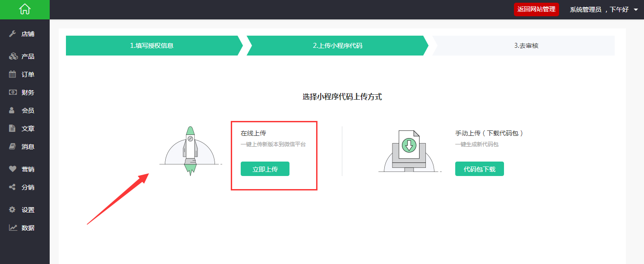Screen dimensions: 644x264
Task: Click the gear icon beside 设置
Action: tap(13, 210)
